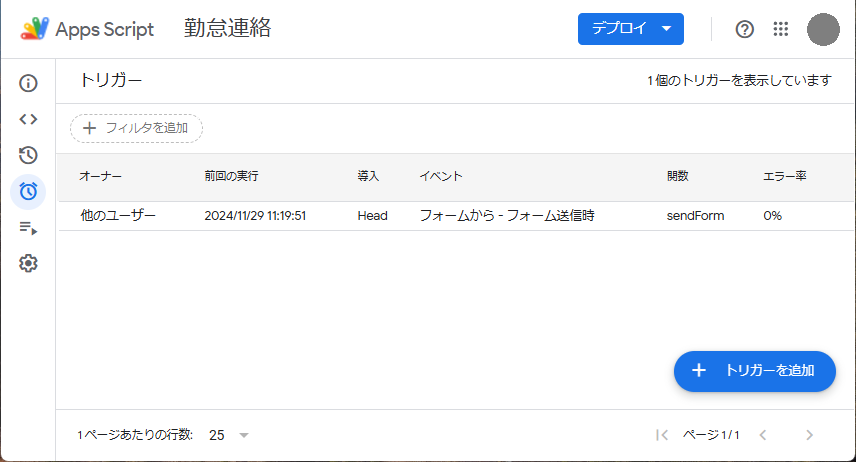
Task: Go to next page chevron
Action: pos(810,435)
